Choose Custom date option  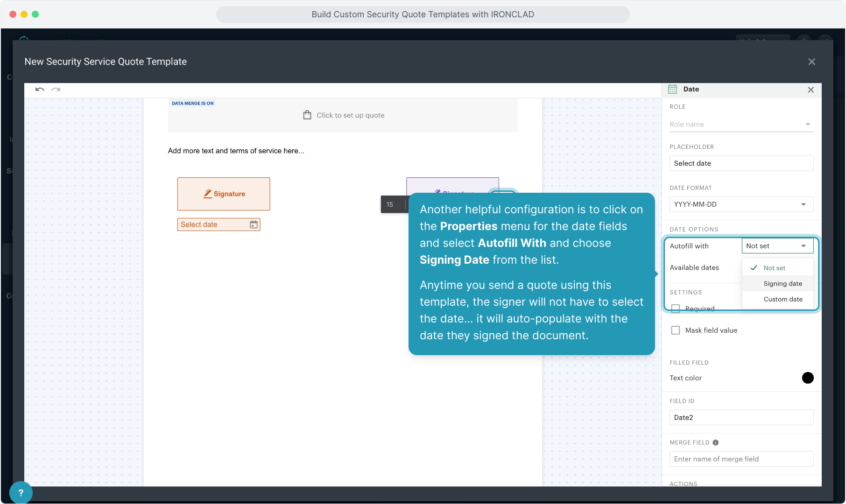pos(783,299)
